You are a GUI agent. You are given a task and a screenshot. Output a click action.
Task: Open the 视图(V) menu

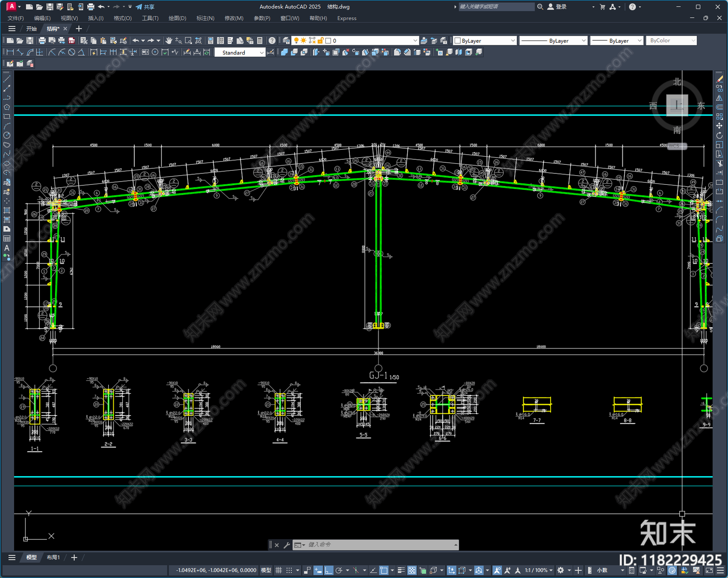(x=69, y=18)
